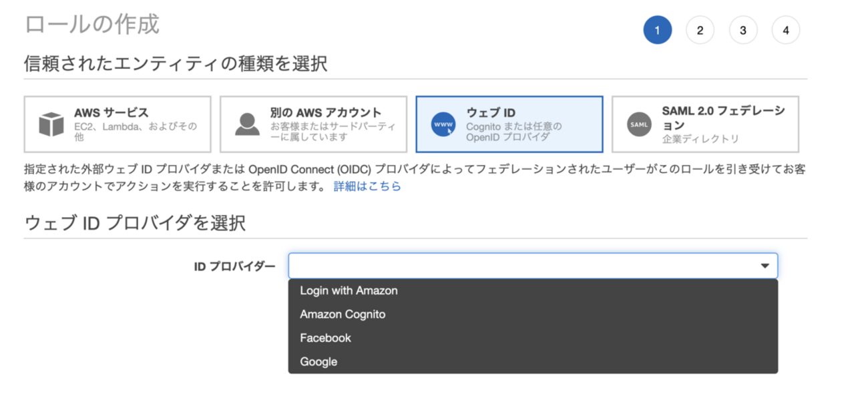Select the ウェブ ID entity card title
This screenshot has width=868, height=404.
point(491,113)
